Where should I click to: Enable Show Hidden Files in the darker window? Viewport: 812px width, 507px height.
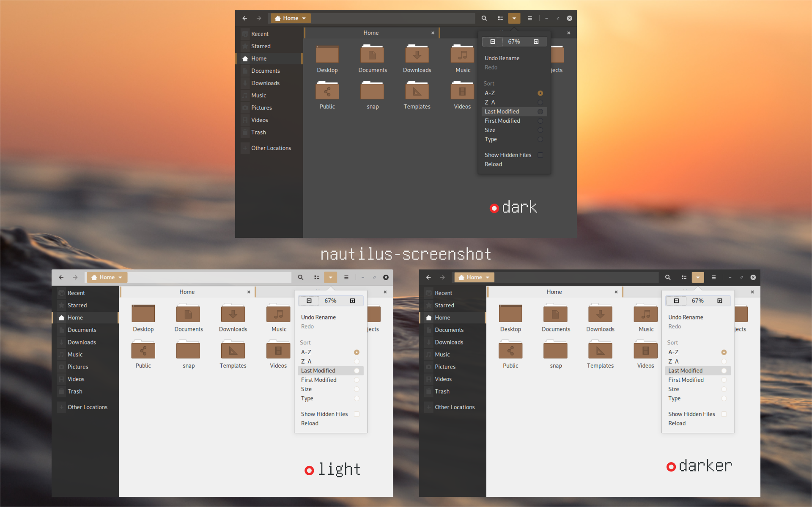click(x=698, y=414)
